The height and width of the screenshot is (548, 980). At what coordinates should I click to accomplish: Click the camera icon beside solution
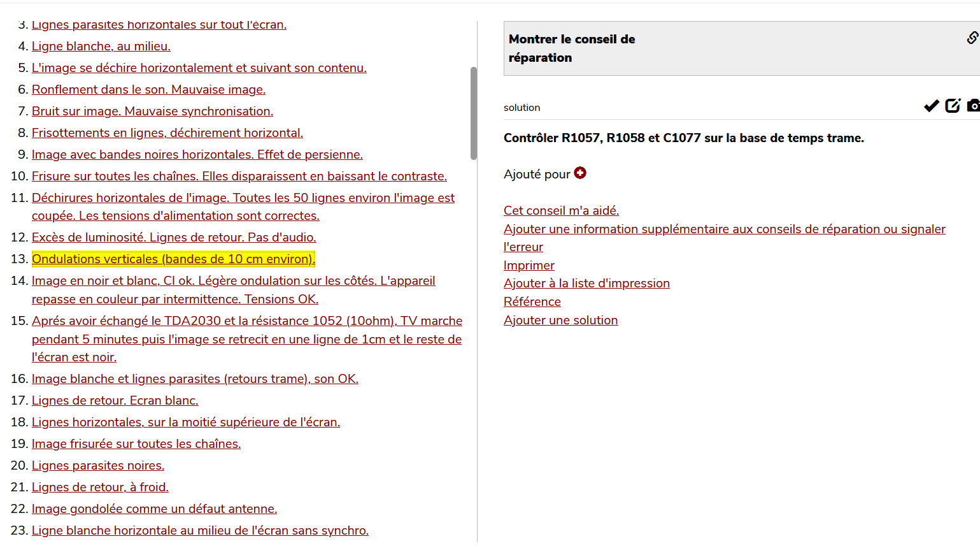click(973, 106)
